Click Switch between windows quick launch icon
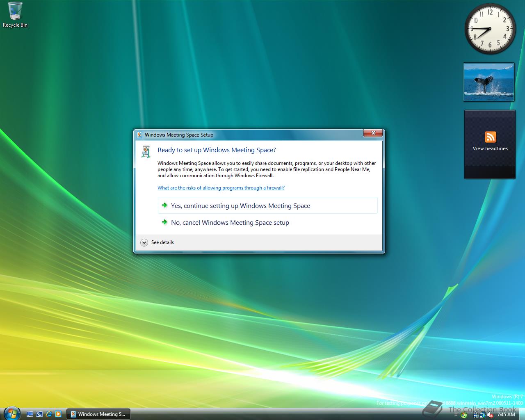Image resolution: width=525 pixels, height=420 pixels. 39,414
